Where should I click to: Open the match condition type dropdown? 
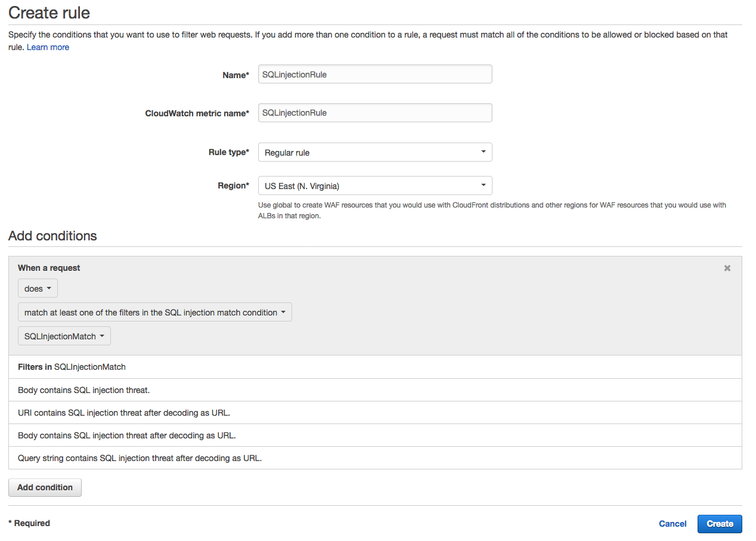(155, 313)
